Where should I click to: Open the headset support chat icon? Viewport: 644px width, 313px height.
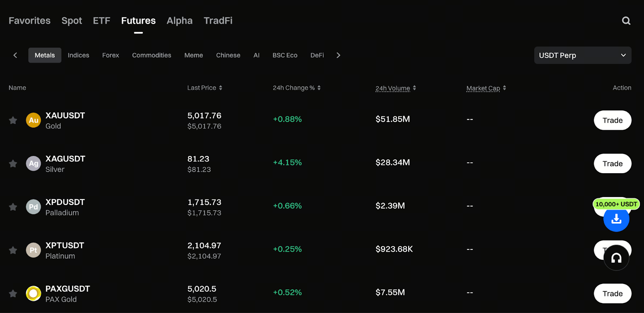tap(616, 258)
